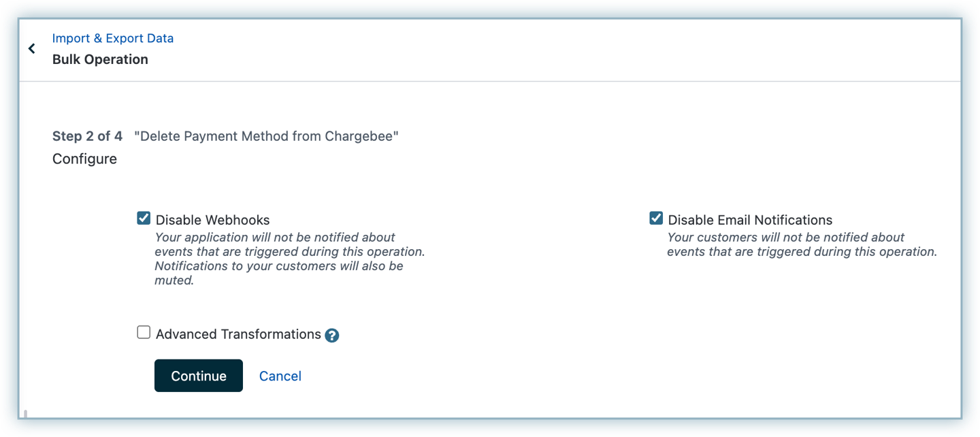
Task: Click the "Step 2 of 4" indicator
Action: click(87, 136)
